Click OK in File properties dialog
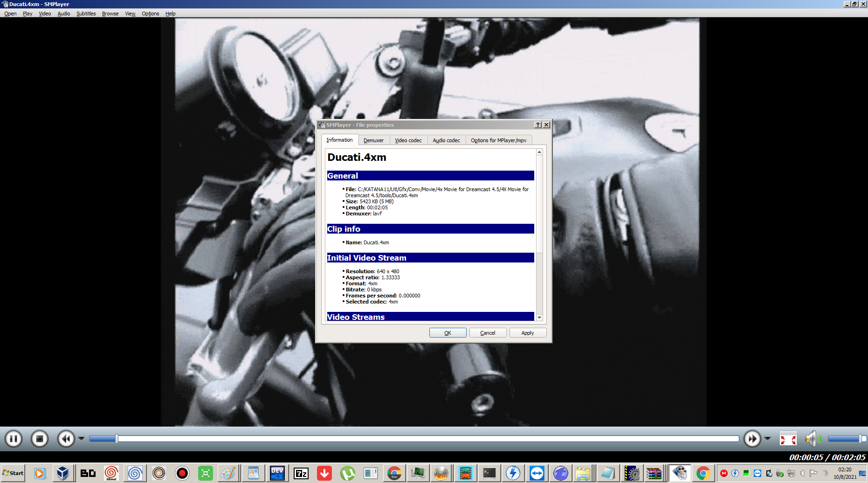 [448, 333]
